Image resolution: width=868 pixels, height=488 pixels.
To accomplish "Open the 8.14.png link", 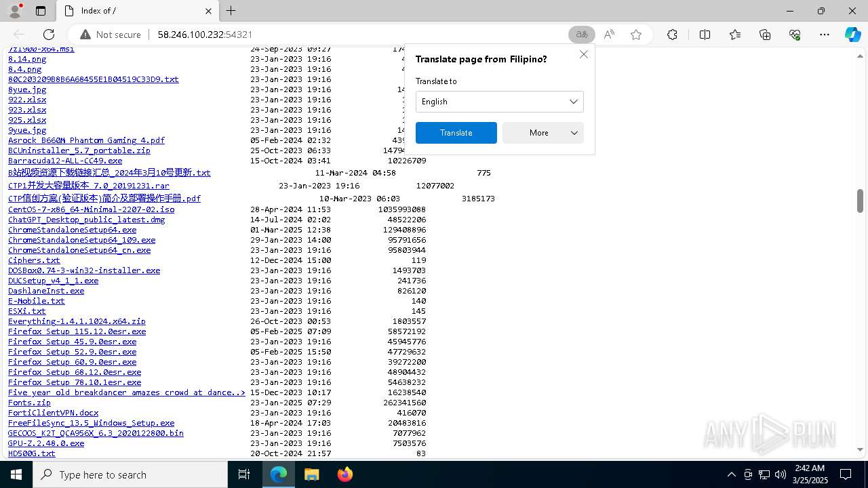I will (x=27, y=59).
